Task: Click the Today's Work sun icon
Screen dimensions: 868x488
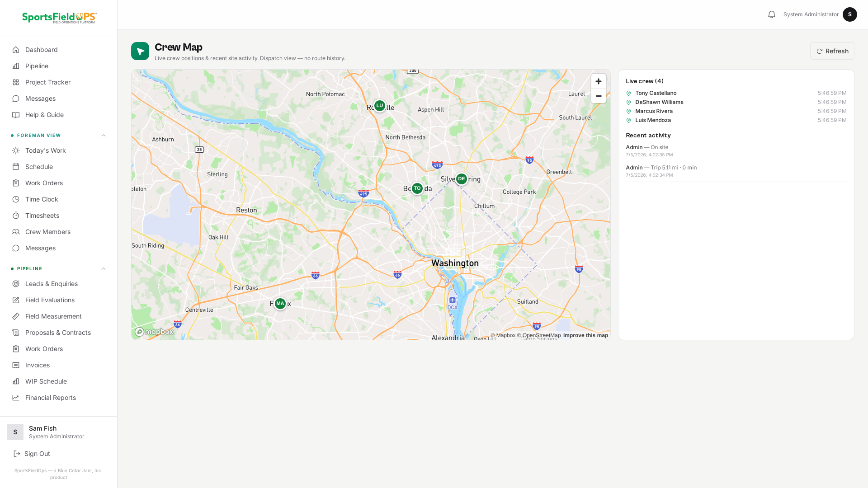Action: pyautogui.click(x=16, y=150)
